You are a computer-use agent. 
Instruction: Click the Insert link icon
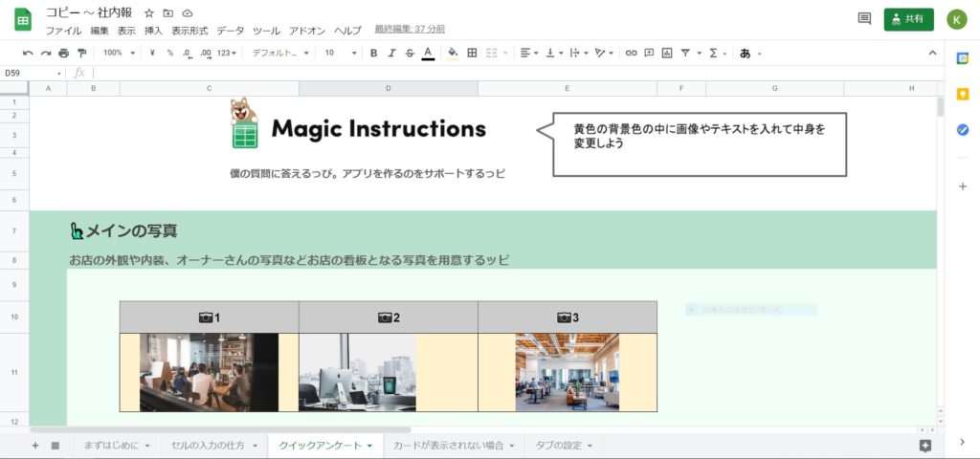tap(631, 53)
